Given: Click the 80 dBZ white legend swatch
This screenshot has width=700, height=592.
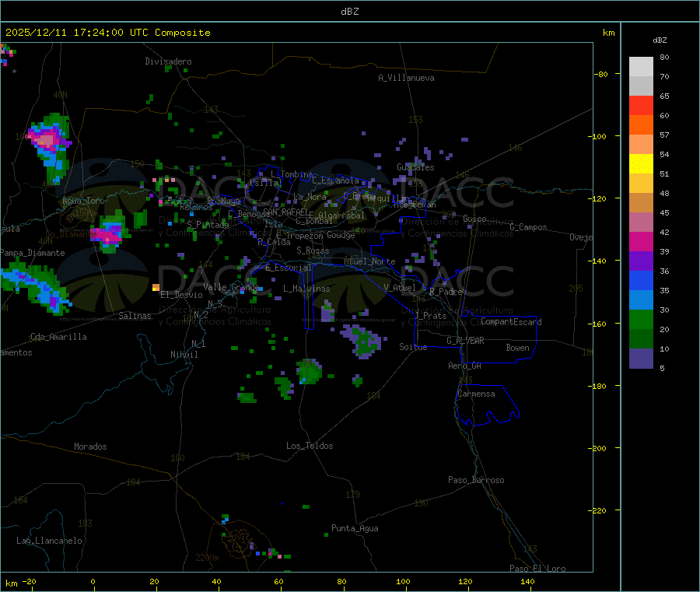Looking at the screenshot, I should [x=641, y=67].
